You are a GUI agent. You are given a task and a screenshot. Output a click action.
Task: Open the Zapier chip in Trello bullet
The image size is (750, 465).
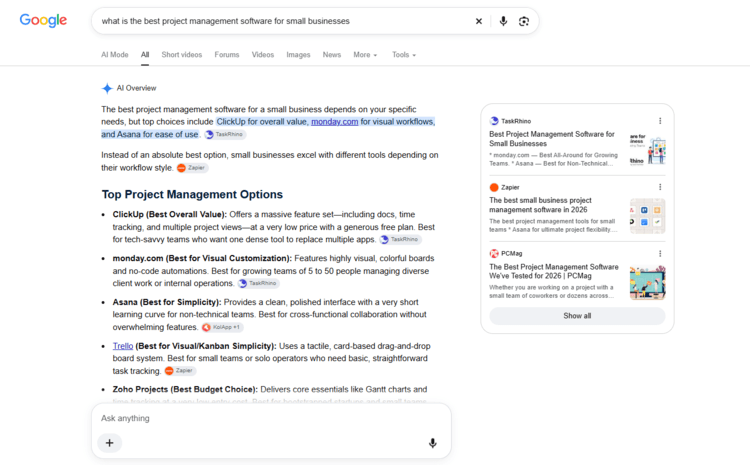pyautogui.click(x=180, y=371)
